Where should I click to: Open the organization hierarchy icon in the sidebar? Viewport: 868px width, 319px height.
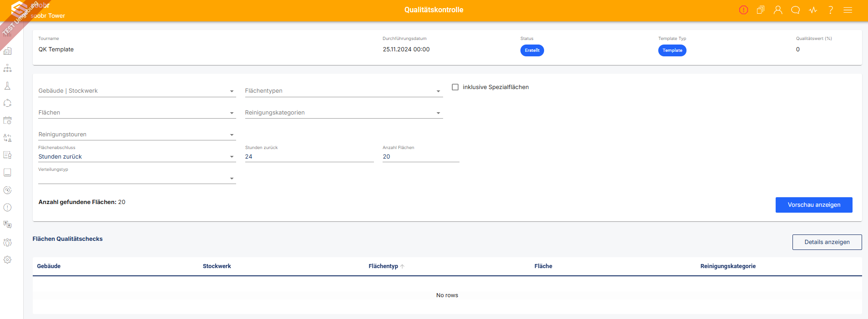point(7,68)
